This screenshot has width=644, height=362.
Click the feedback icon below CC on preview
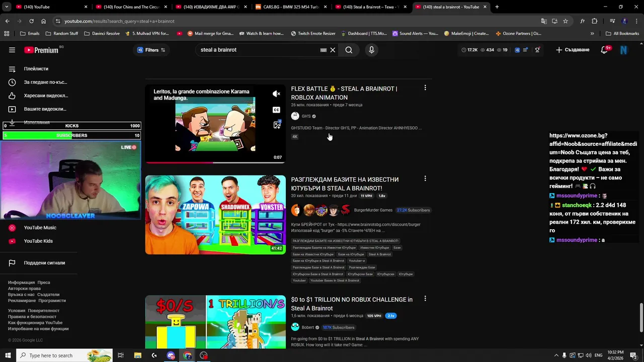[277, 125]
